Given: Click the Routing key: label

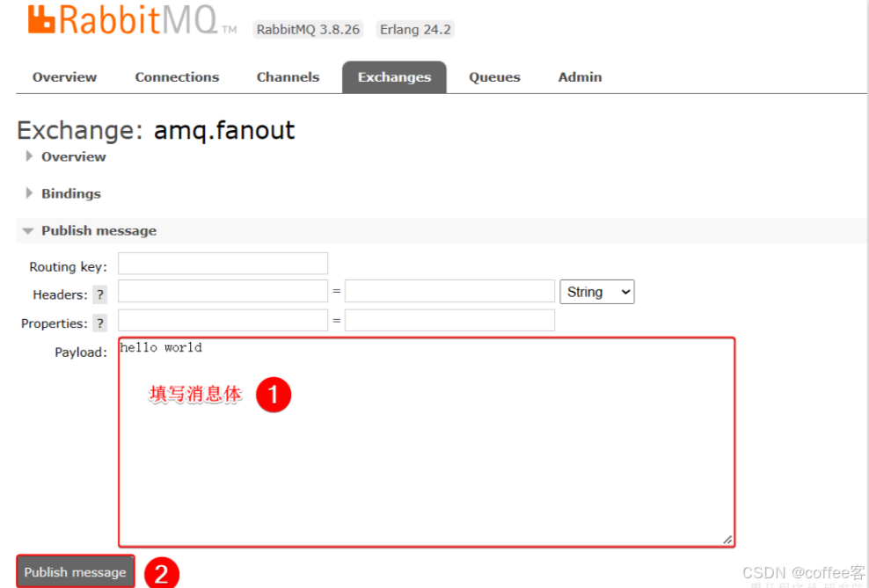Looking at the screenshot, I should [69, 267].
